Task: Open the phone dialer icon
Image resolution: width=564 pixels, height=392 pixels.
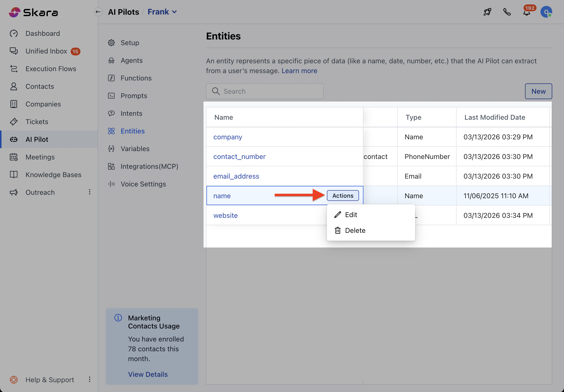Action: pyautogui.click(x=507, y=12)
